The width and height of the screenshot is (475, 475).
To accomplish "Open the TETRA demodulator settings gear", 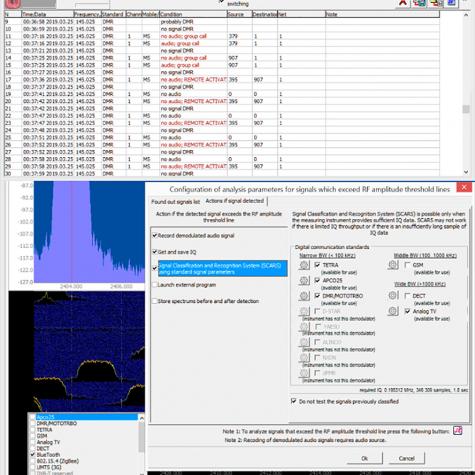I will (304, 265).
